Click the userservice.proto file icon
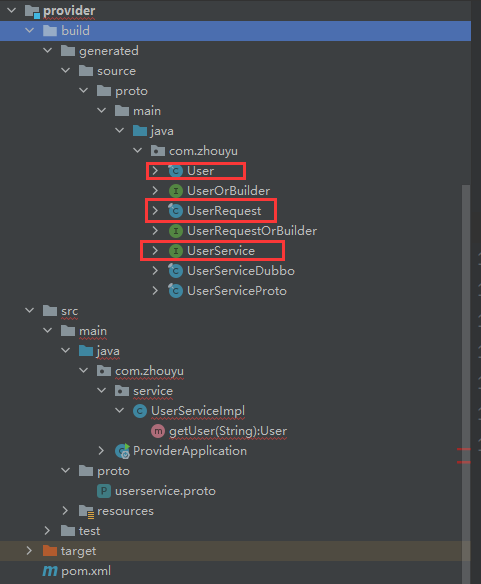481x584 pixels. (104, 491)
